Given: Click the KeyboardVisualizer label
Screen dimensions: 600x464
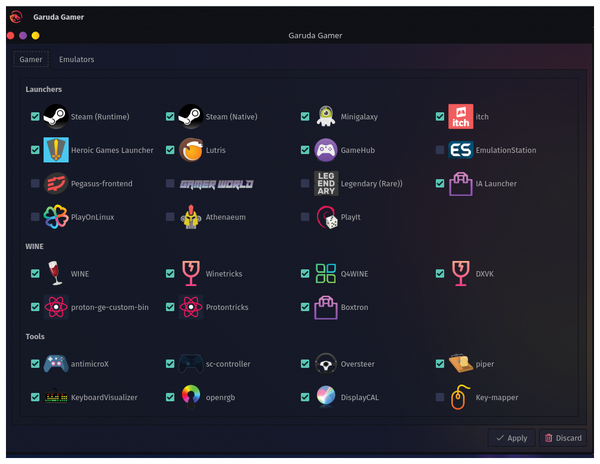Looking at the screenshot, I should 104,397.
